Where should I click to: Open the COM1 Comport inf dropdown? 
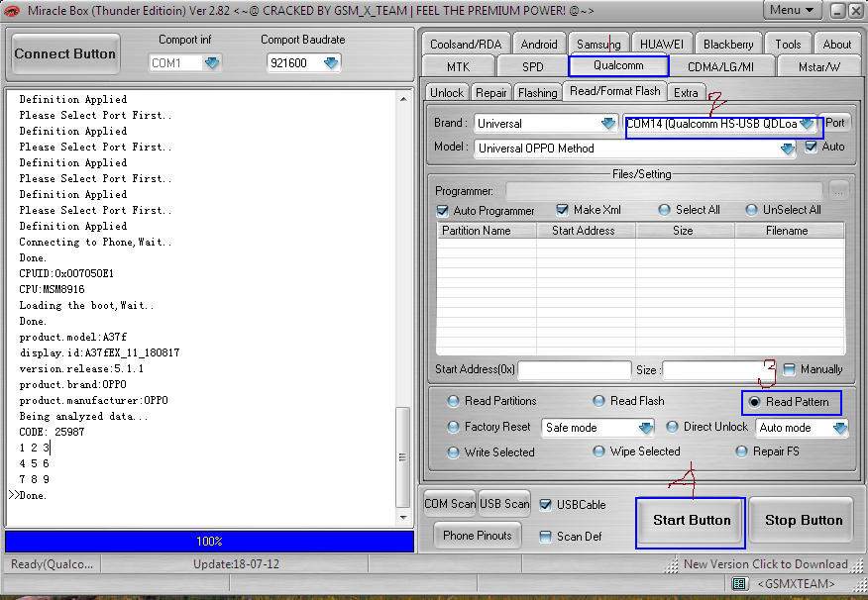coord(213,63)
